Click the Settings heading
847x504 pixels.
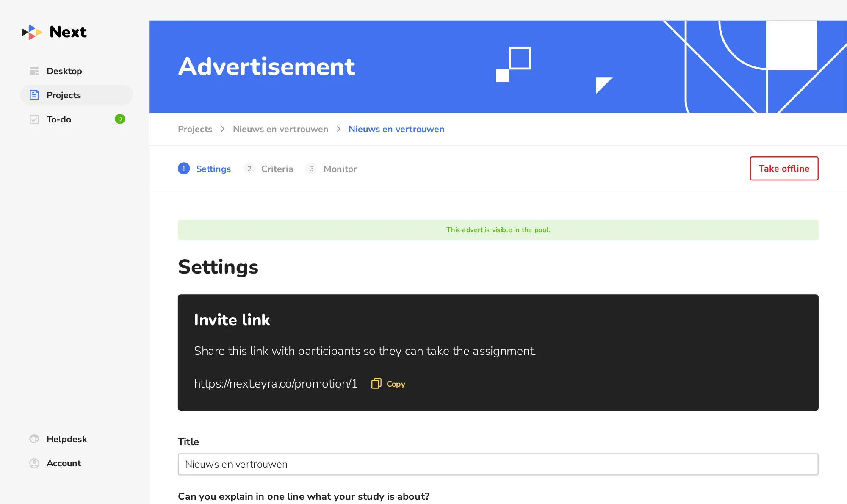pos(218,267)
